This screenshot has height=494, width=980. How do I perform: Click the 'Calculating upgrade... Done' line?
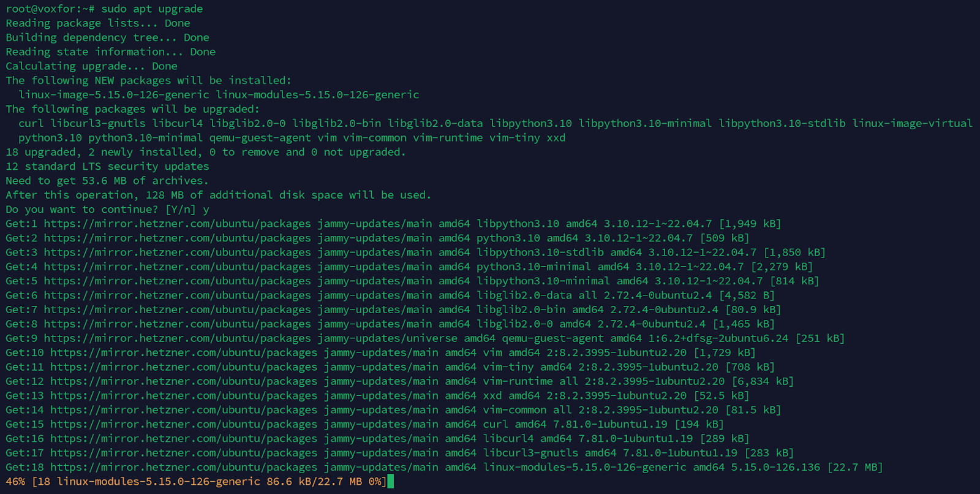click(91, 66)
